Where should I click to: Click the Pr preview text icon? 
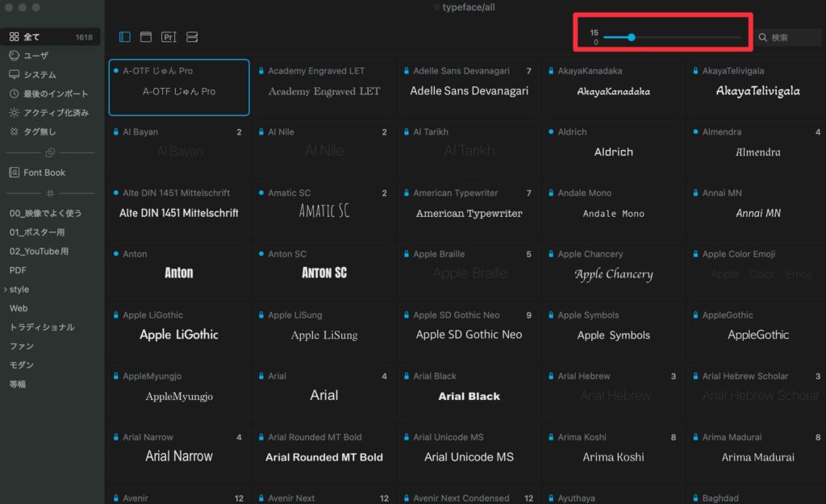pos(168,37)
